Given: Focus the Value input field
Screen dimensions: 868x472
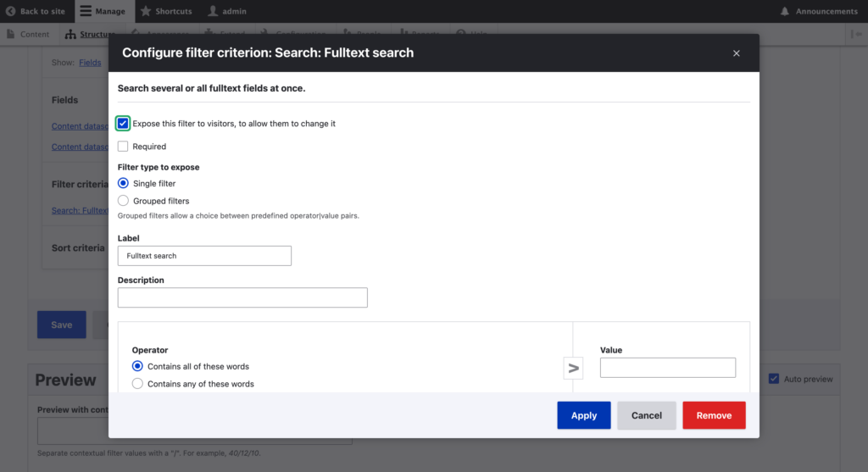Looking at the screenshot, I should point(667,367).
